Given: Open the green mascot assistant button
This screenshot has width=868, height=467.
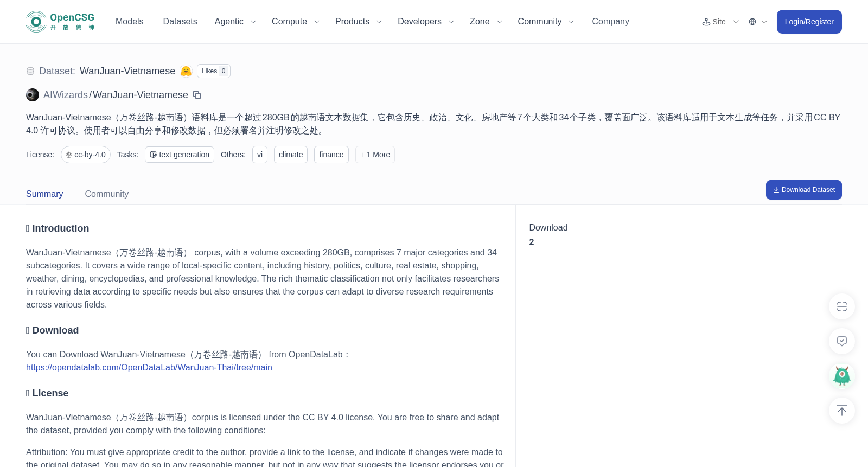Looking at the screenshot, I should pyautogui.click(x=842, y=376).
